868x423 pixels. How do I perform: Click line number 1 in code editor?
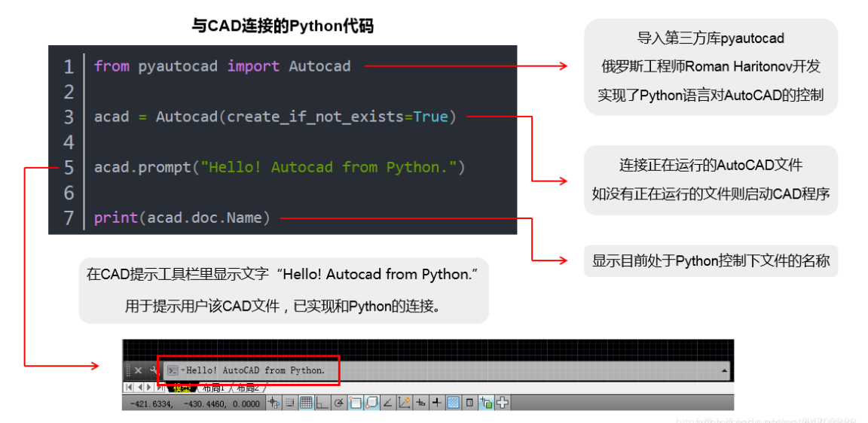pos(69,67)
